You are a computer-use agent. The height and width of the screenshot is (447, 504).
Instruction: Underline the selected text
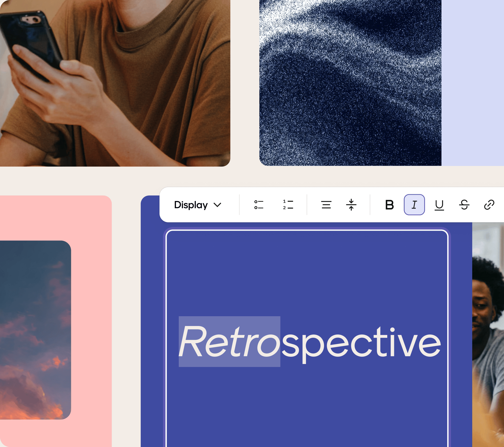click(439, 205)
